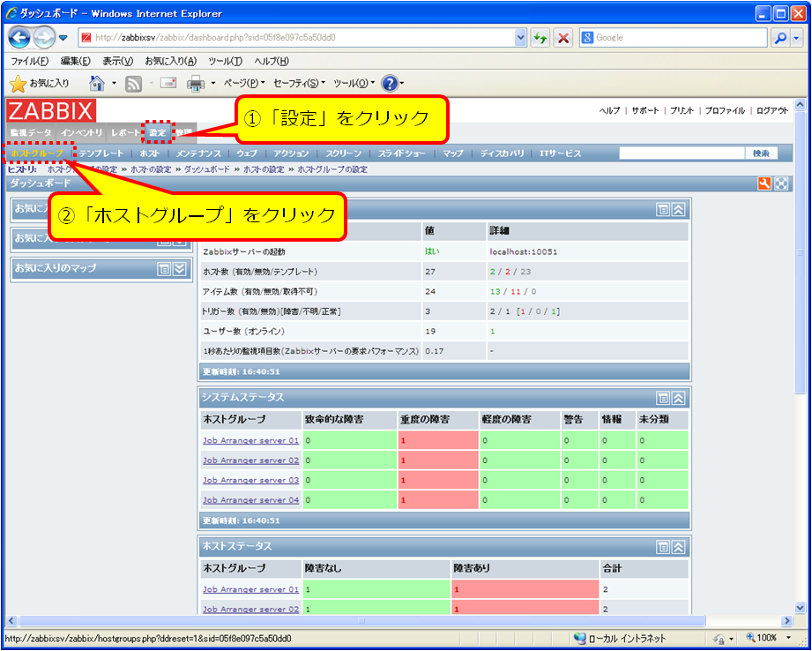The width and height of the screenshot is (812, 651).
Task: Click the Read Mail envelope icon
Action: coord(168,82)
